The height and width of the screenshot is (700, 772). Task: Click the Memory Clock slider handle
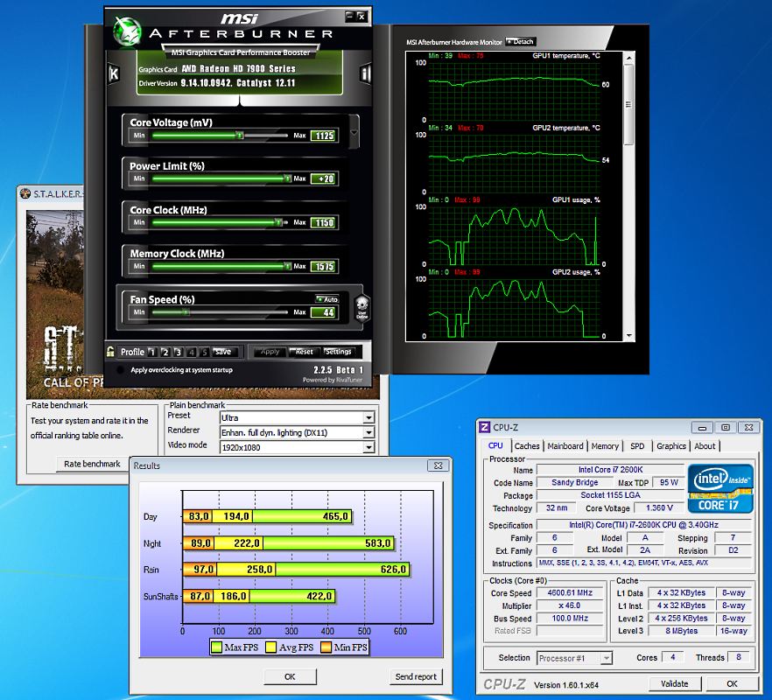pos(287,266)
